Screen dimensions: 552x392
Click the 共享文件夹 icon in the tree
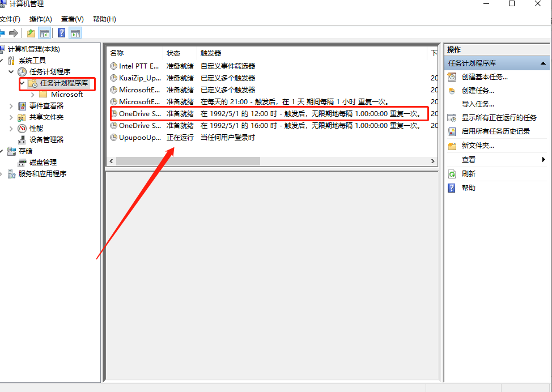point(22,117)
